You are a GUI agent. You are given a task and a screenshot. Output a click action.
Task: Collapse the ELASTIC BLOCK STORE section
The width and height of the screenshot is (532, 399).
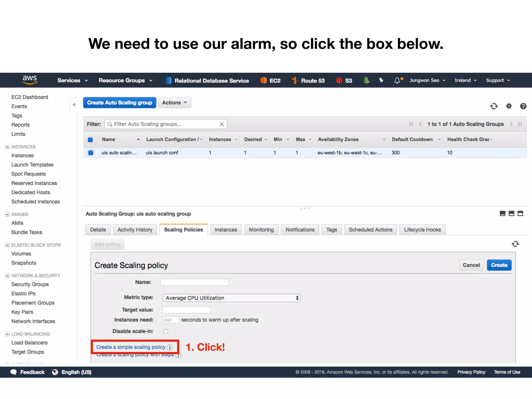click(7, 245)
